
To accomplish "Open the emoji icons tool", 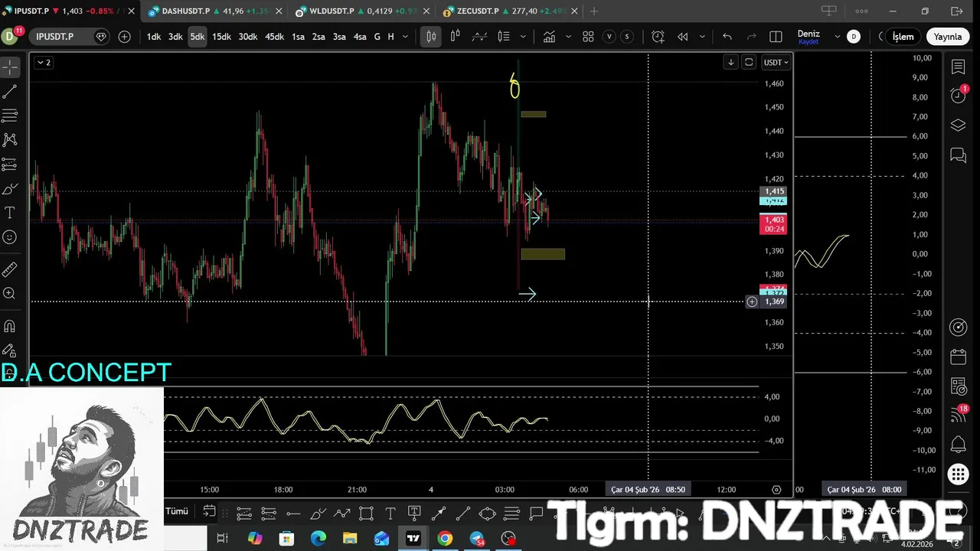I will coord(10,237).
